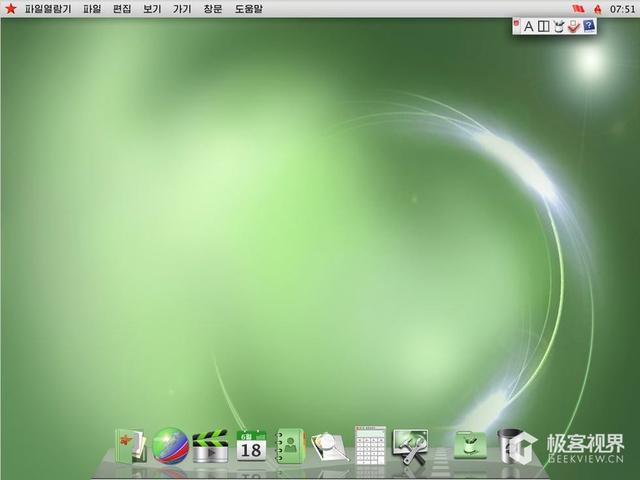Open the 파일열람기 application menu
Screen dimensions: 640x480
coord(48,9)
